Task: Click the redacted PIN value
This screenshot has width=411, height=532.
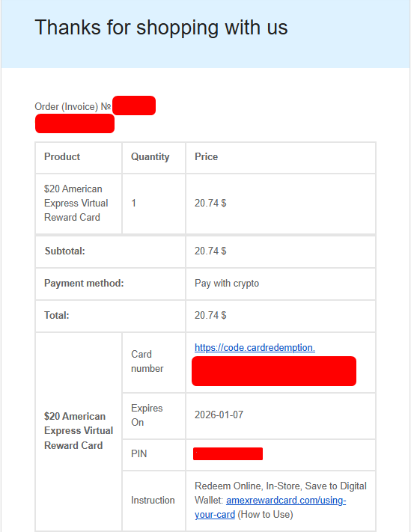Action: (228, 454)
